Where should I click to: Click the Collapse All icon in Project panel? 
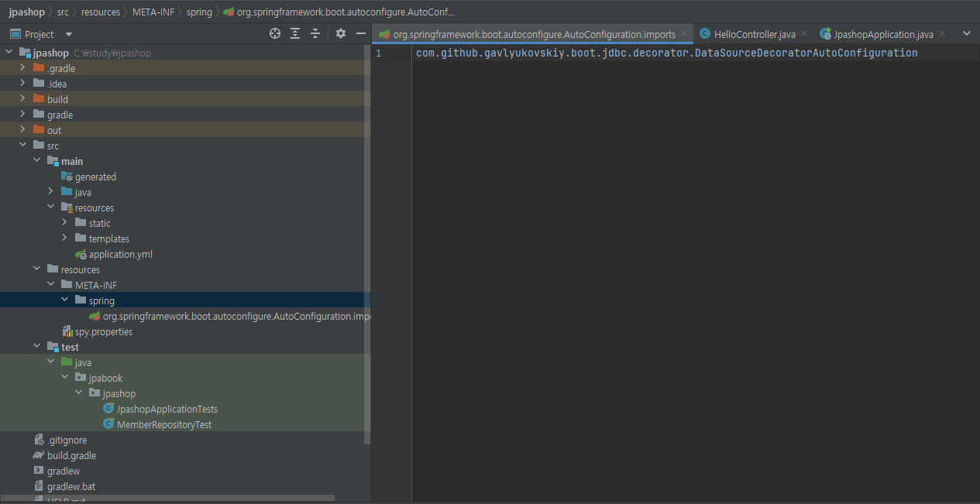(315, 33)
